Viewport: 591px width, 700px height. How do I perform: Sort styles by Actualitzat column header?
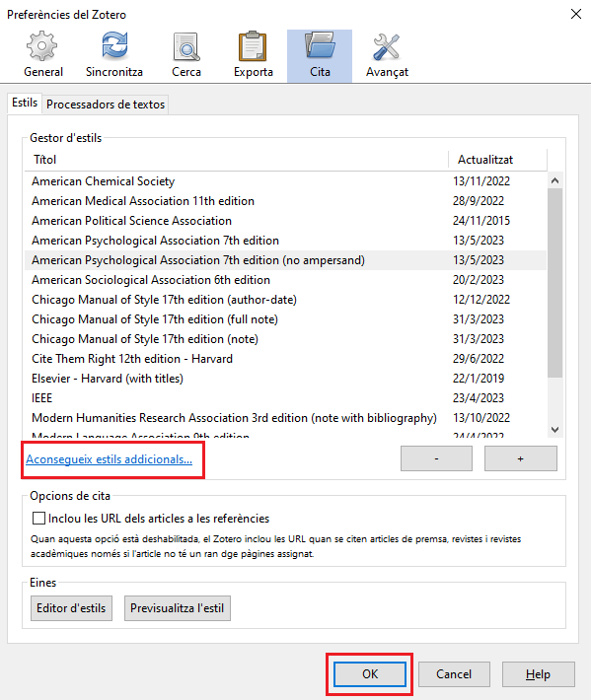point(497,160)
